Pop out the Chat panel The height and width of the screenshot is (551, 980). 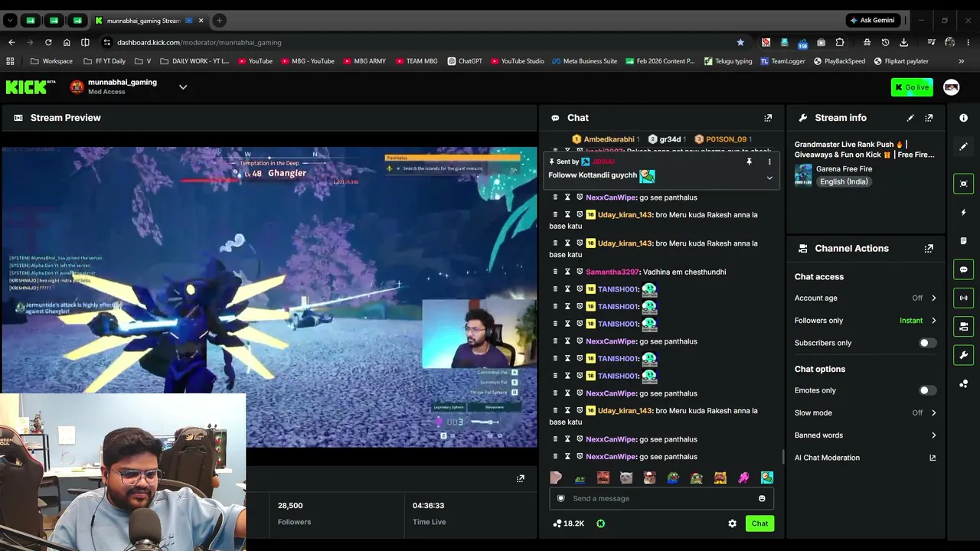pos(768,118)
